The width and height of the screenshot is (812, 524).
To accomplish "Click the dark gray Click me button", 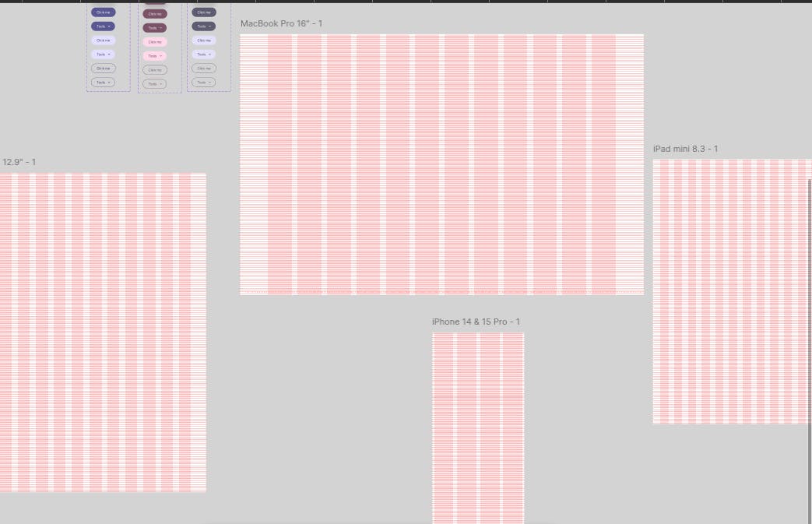I will click(x=203, y=12).
